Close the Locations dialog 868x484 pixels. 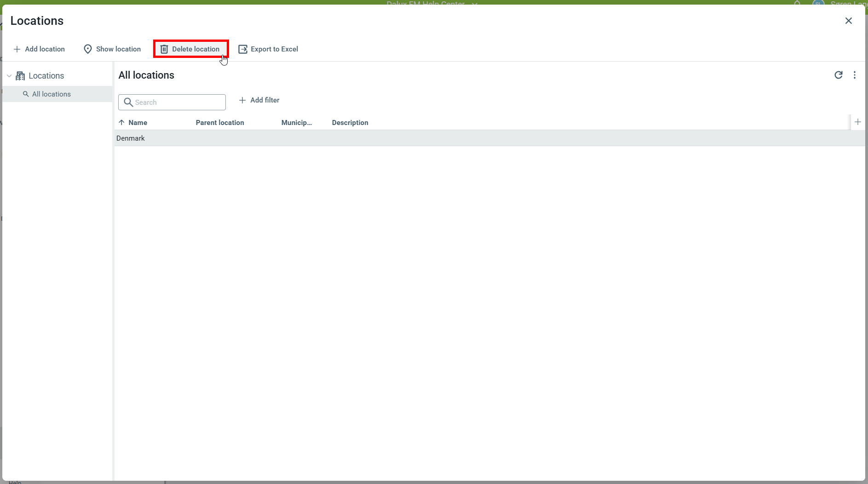click(848, 21)
